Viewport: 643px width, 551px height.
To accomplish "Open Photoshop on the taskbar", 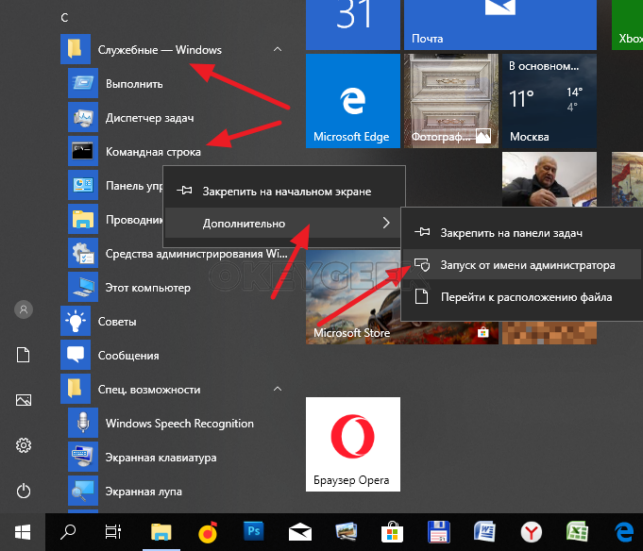I will pyautogui.click(x=253, y=531).
